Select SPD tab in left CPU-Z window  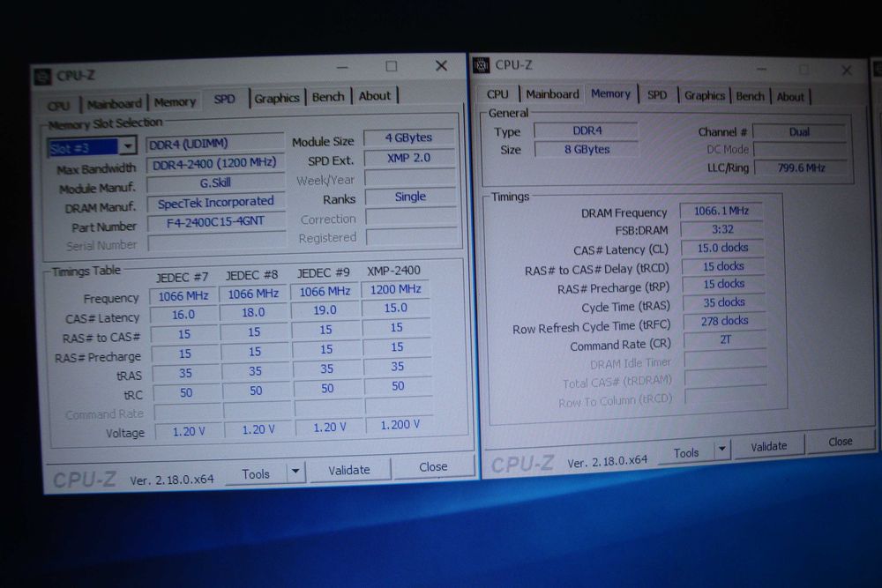click(x=224, y=99)
